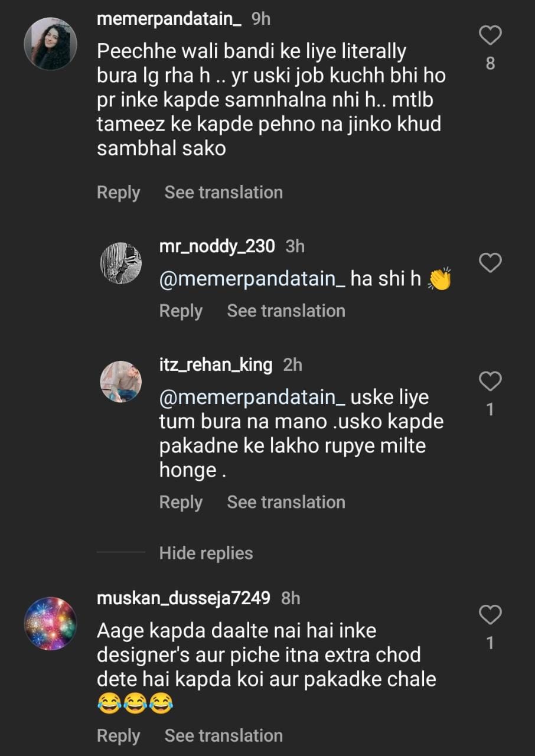Open memerpandatain_ profile picture
Viewport: 535px width, 756px height.
click(x=50, y=44)
